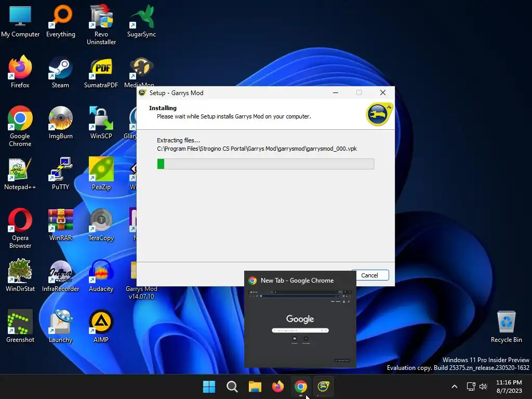The image size is (532, 399).
Task: Click the Chrome taskbar button
Action: point(301,387)
